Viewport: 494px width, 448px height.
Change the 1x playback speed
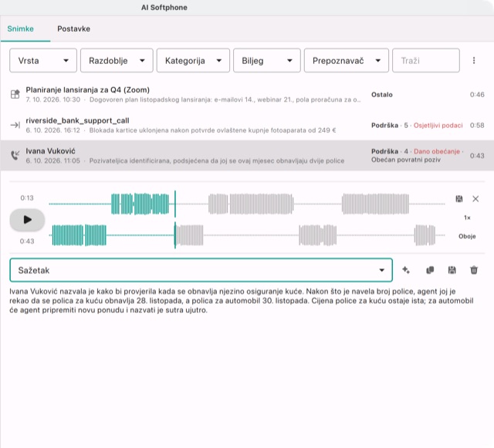[x=467, y=217]
